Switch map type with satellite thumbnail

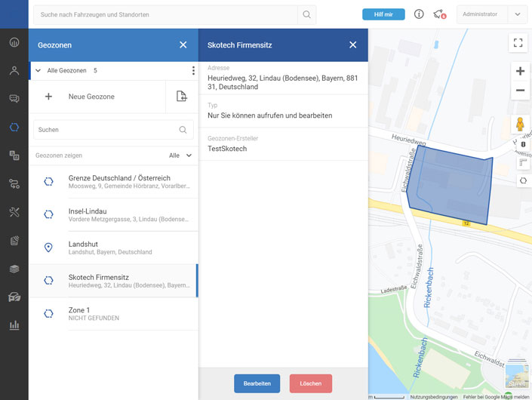(516, 376)
